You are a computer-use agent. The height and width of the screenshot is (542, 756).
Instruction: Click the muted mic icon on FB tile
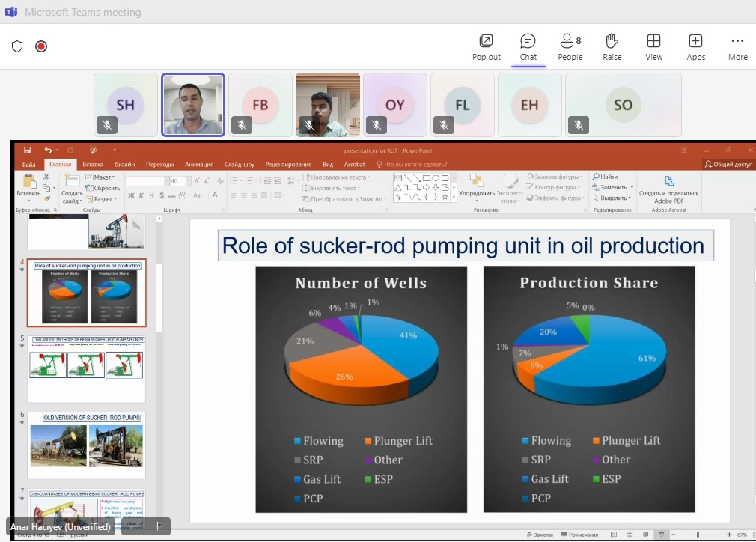click(x=242, y=125)
